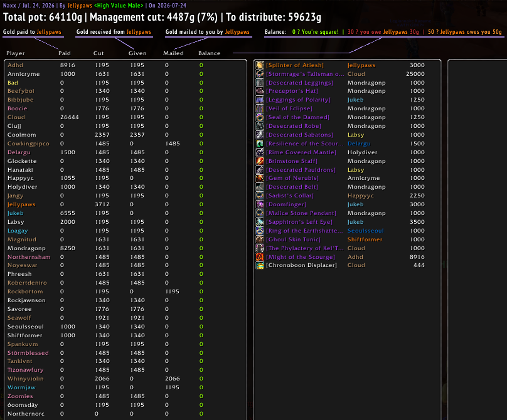Click the Ring of the Earthshatterer icon
507x420 pixels.
(x=260, y=230)
